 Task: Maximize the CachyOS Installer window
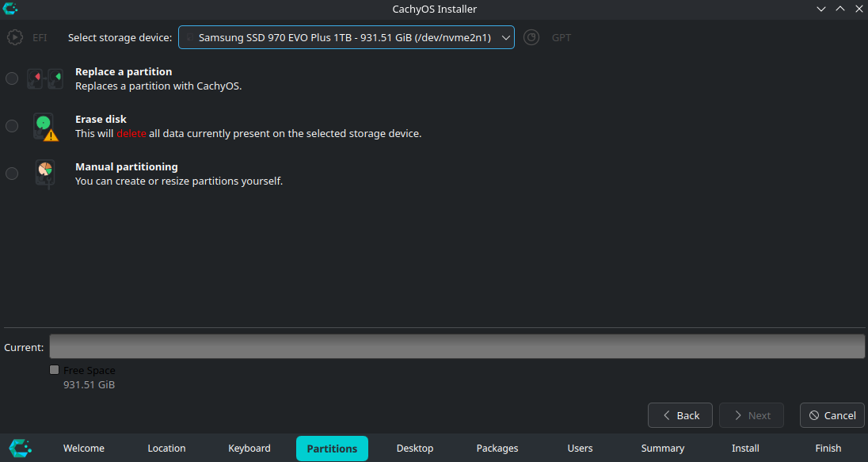point(840,9)
